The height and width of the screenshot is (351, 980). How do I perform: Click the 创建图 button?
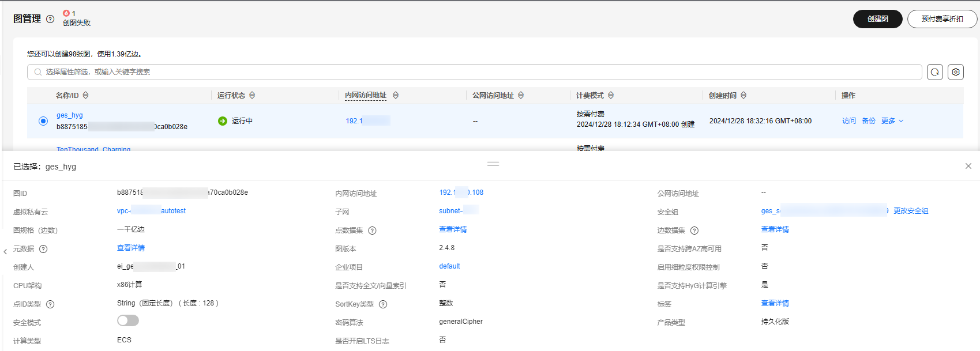click(x=877, y=19)
